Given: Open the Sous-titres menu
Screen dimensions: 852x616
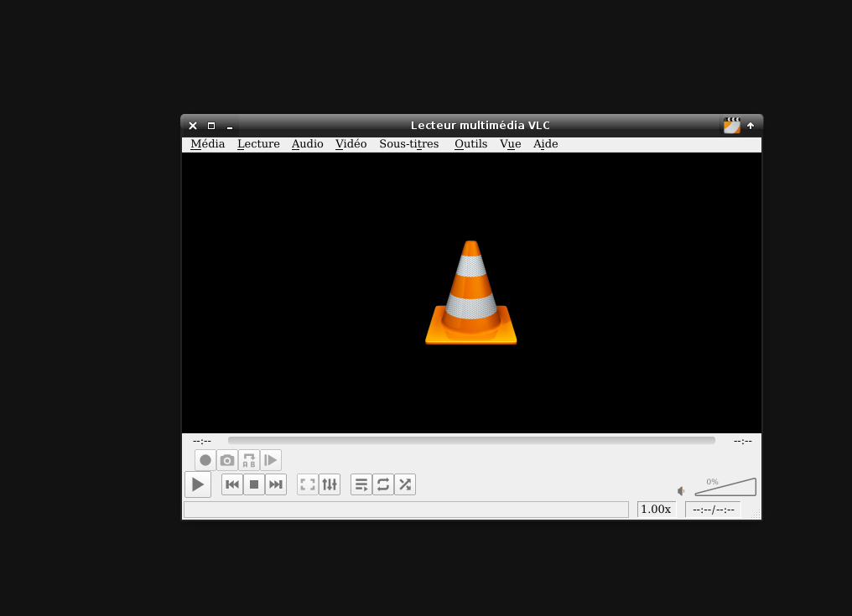Looking at the screenshot, I should click(x=409, y=144).
